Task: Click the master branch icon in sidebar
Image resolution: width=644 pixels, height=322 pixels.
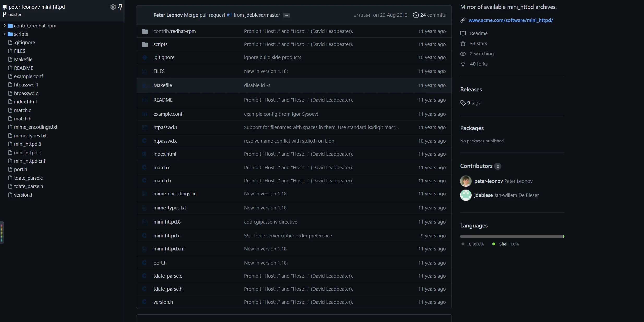Action: click(x=4, y=15)
